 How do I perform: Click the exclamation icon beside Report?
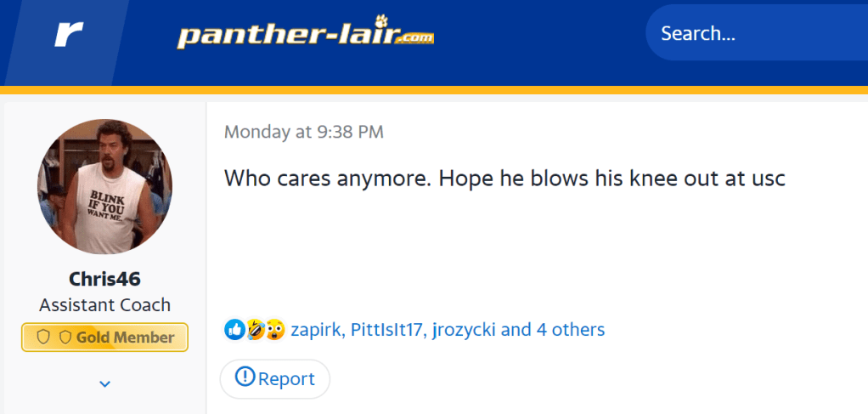pos(245,377)
